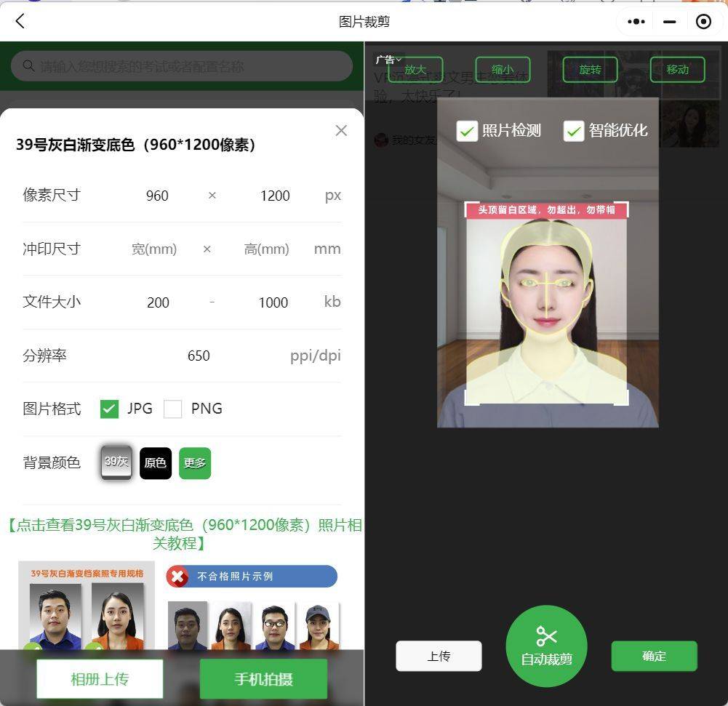
Task: Click the back arrow icon
Action: tap(20, 21)
